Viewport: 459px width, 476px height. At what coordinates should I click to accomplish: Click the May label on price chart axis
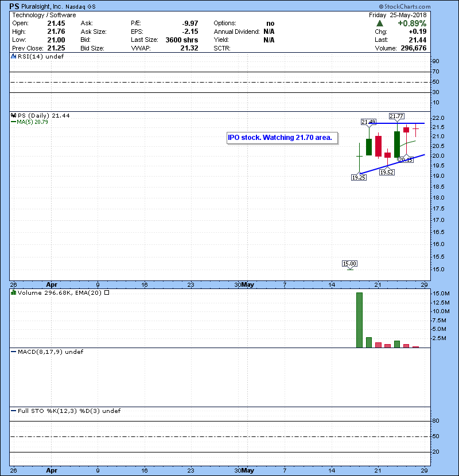click(248, 284)
